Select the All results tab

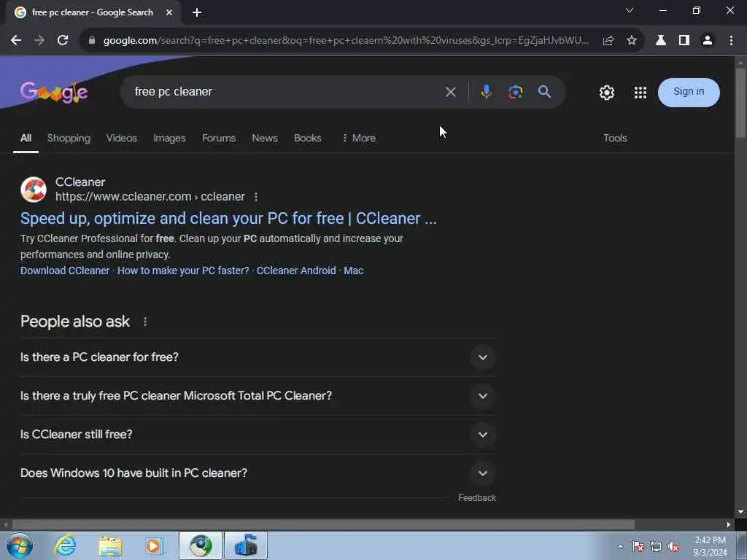pyautogui.click(x=26, y=138)
